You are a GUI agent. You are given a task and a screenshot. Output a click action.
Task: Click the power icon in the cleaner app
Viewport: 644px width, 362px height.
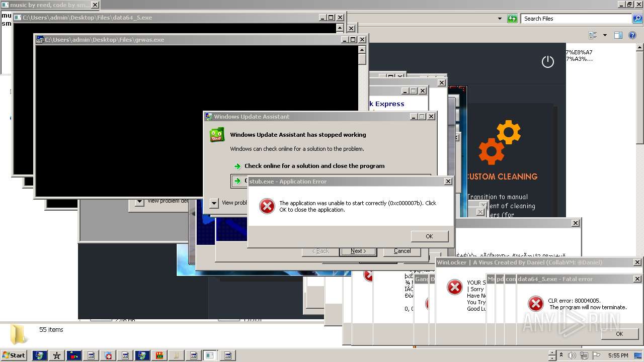547,62
